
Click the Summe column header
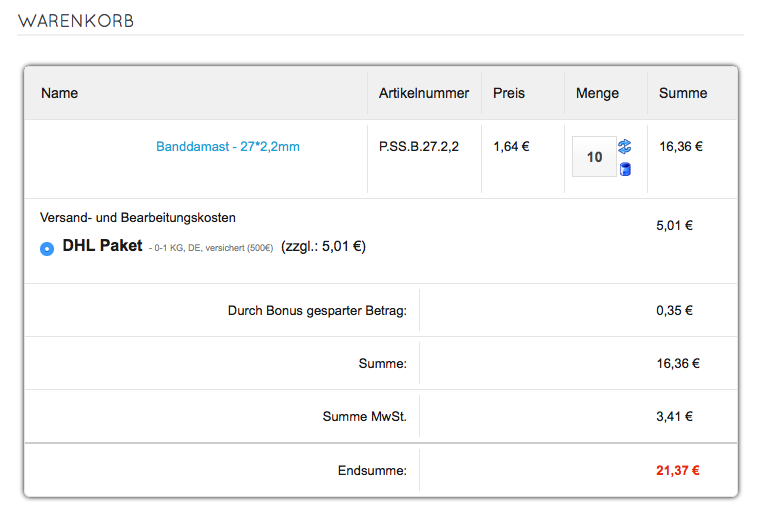[683, 93]
